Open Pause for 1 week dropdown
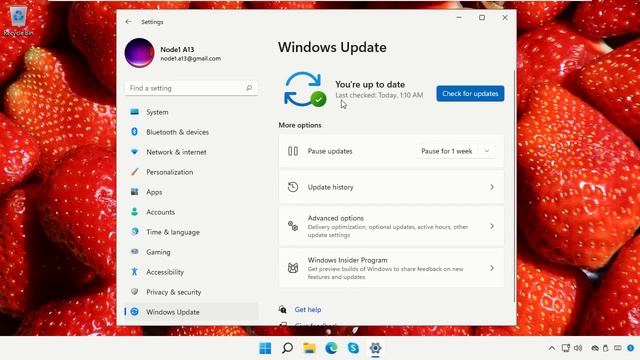 click(487, 151)
